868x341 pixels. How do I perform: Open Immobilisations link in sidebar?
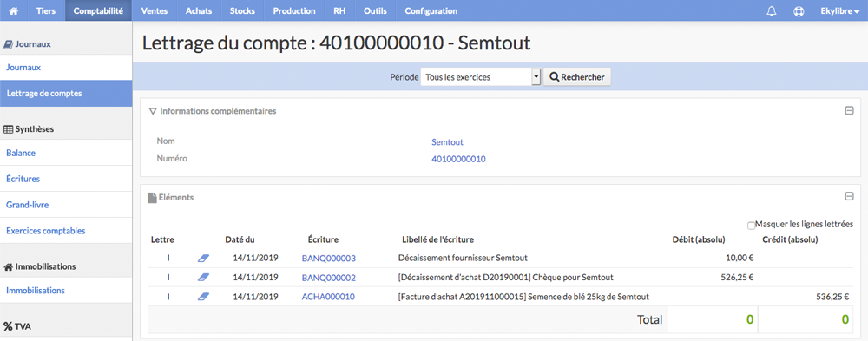tap(66, 290)
